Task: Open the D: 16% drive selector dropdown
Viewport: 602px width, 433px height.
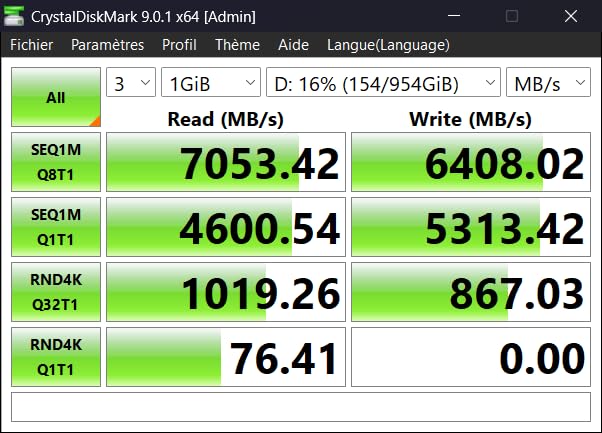Action: tap(383, 83)
